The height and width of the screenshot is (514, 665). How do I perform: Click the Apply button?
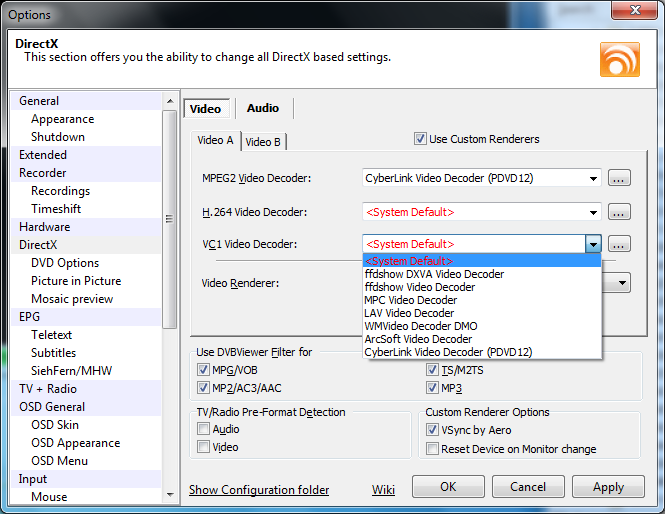click(x=608, y=486)
